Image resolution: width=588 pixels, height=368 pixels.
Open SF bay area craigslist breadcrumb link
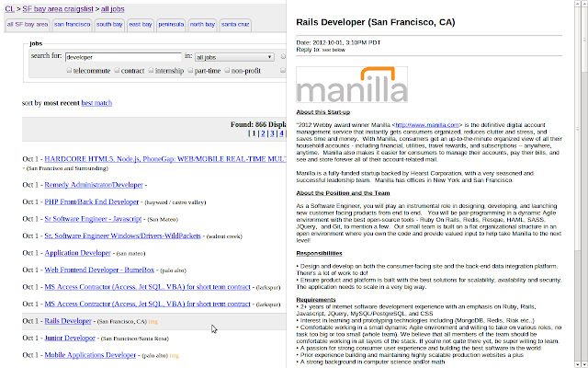58,8
